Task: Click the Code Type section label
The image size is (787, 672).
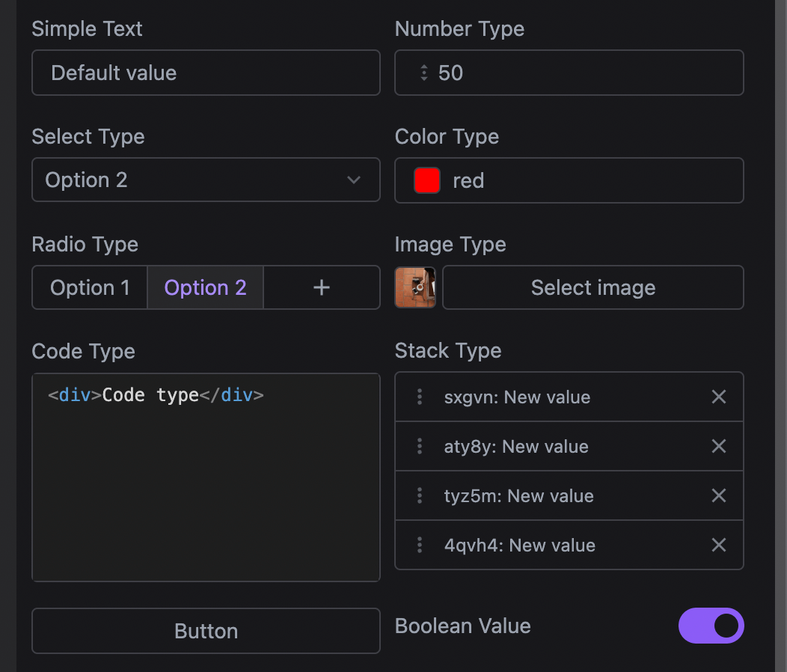Action: pyautogui.click(x=83, y=352)
